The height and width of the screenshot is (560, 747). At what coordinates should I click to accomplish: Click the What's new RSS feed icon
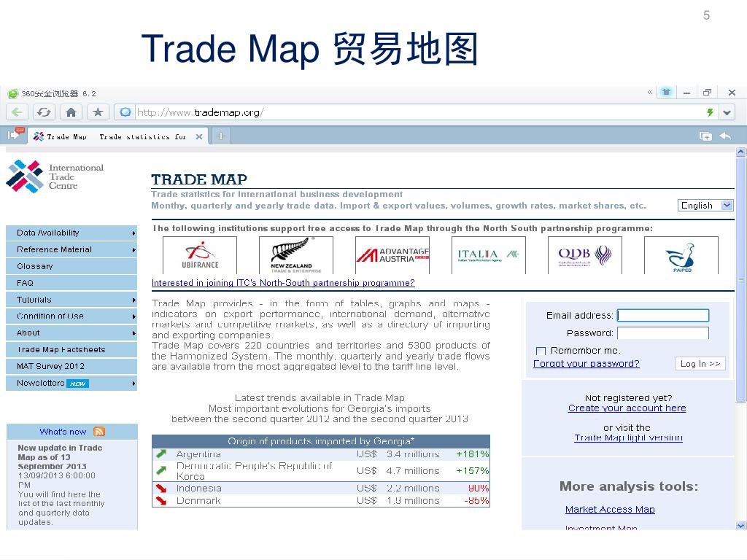[x=99, y=432]
